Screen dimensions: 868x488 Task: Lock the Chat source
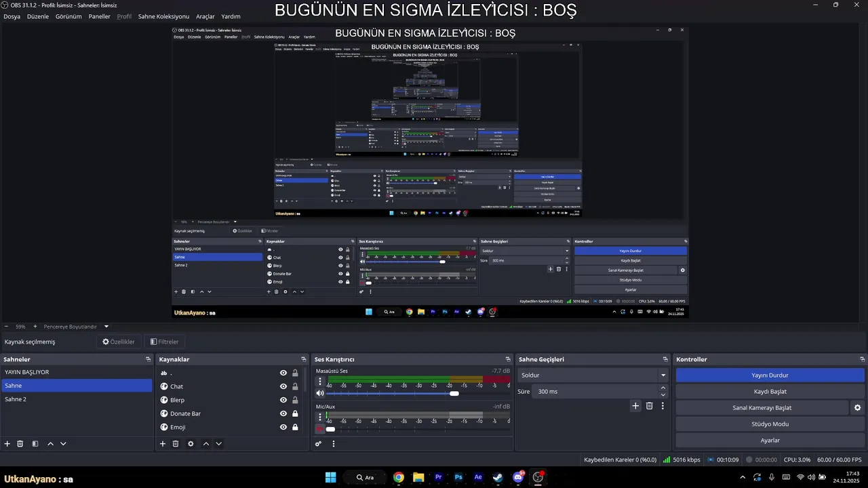295,386
